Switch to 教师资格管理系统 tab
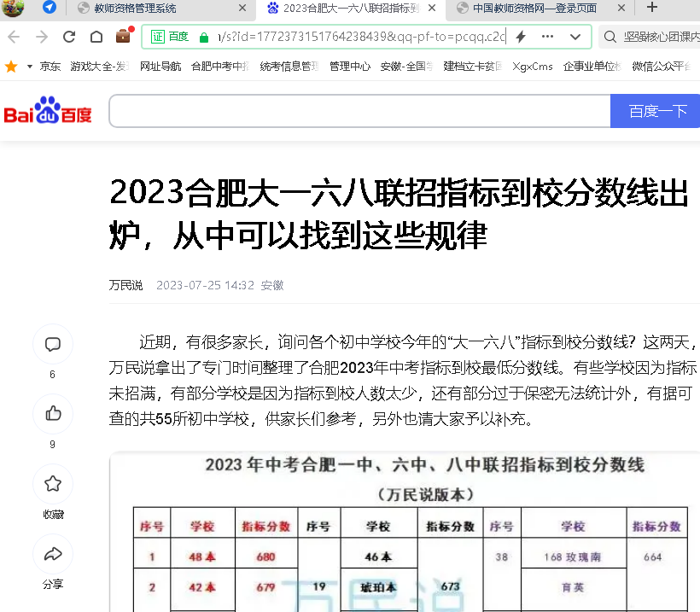This screenshot has height=612, width=700. click(154, 9)
